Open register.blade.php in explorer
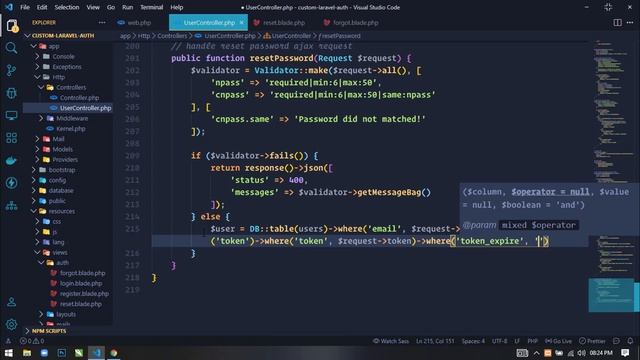Screen dimensions: 640x360 tap(84, 293)
